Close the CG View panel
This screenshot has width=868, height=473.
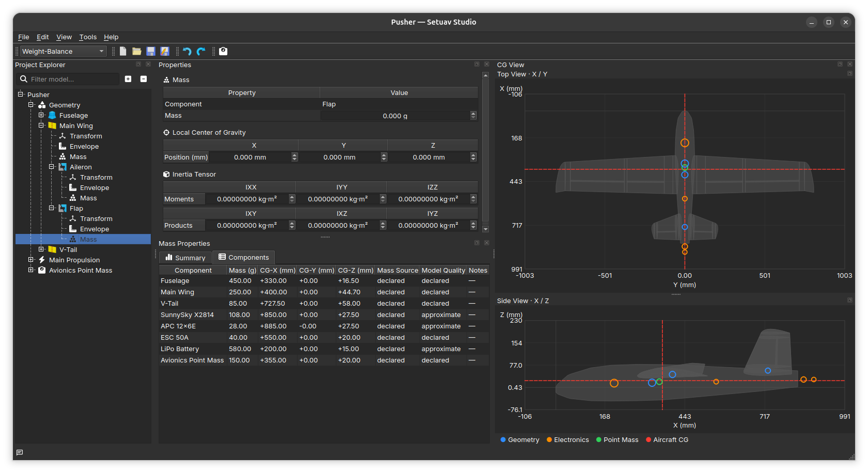pos(850,64)
